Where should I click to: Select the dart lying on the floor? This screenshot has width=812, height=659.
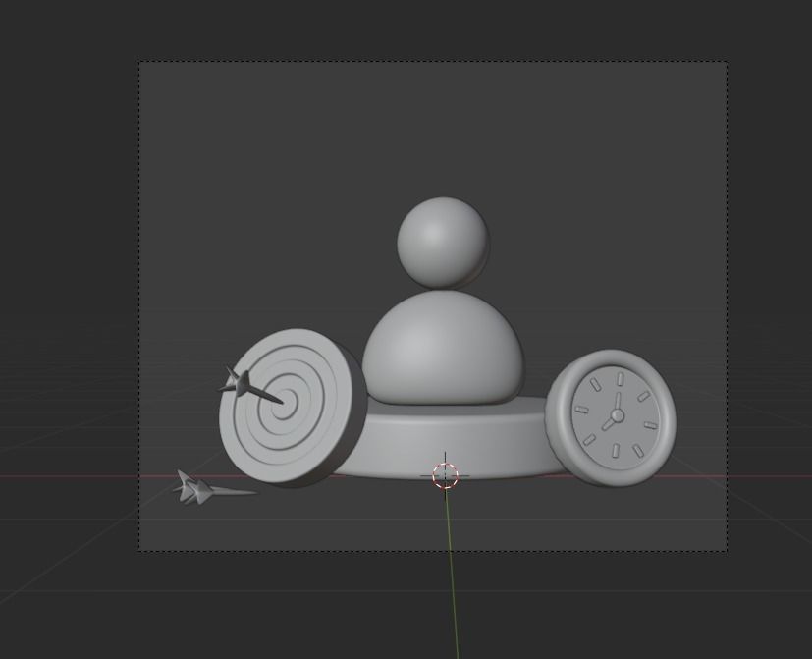coord(213,488)
